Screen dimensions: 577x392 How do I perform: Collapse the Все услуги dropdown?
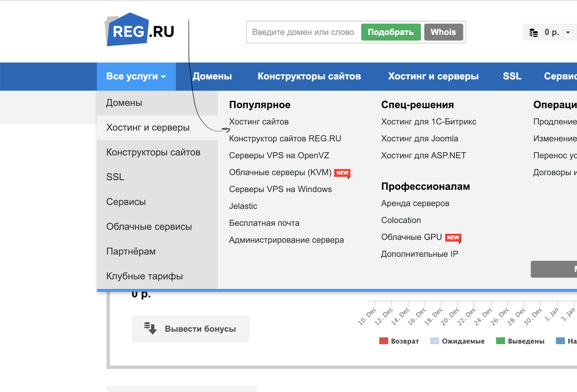tap(136, 76)
